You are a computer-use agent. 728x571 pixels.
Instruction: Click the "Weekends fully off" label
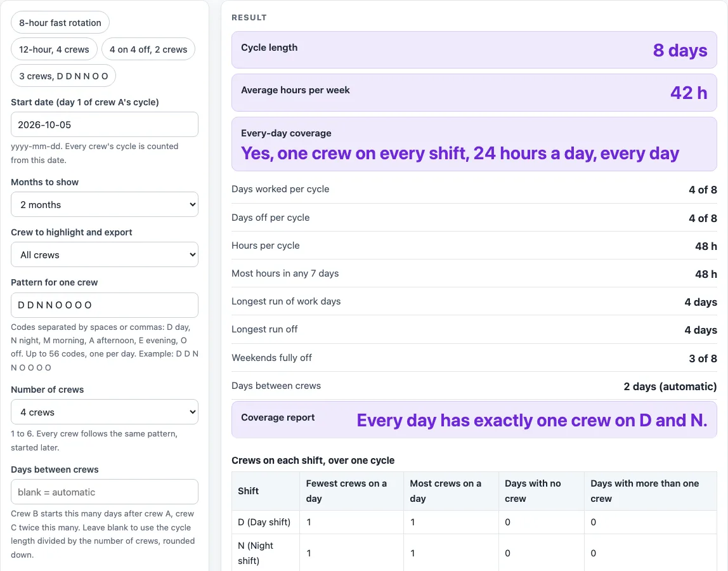(271, 358)
